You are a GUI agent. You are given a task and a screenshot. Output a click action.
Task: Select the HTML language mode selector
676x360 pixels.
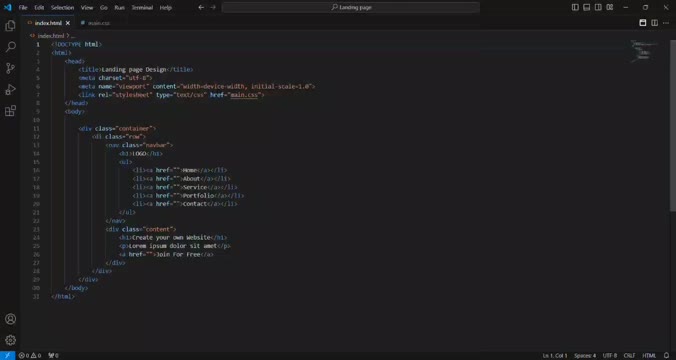(x=649, y=356)
